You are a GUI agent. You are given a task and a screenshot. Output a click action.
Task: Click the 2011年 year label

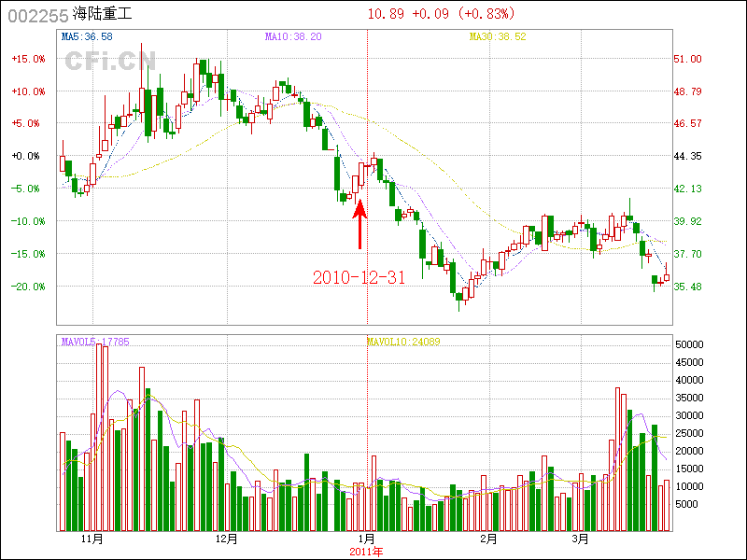coord(366,551)
